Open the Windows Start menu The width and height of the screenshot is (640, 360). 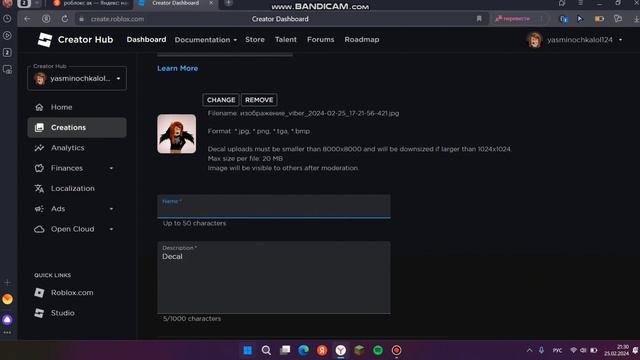tap(247, 350)
